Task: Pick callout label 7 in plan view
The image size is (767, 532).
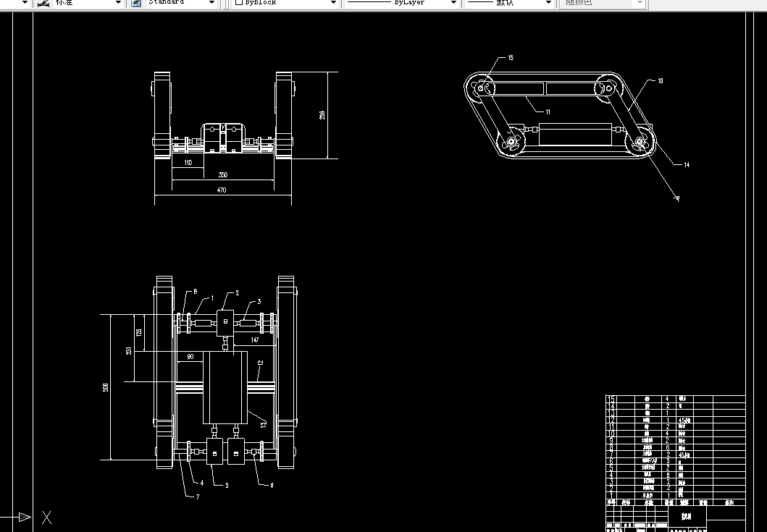Action: (198, 497)
